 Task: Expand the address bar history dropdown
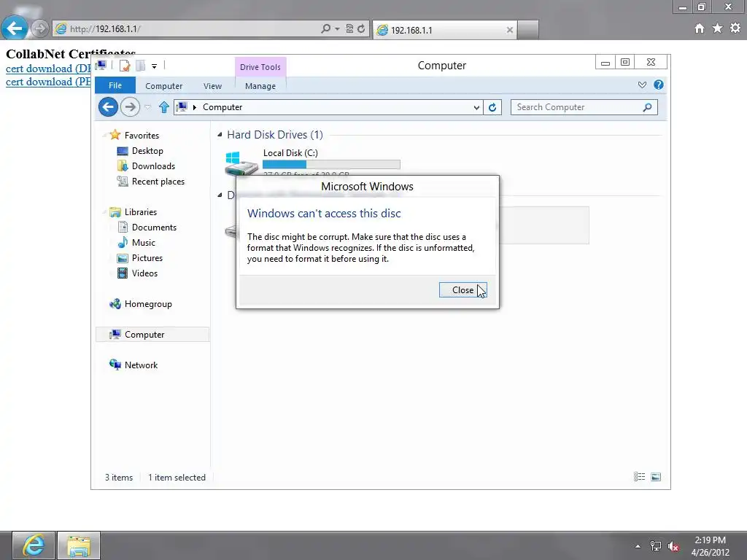tap(476, 107)
